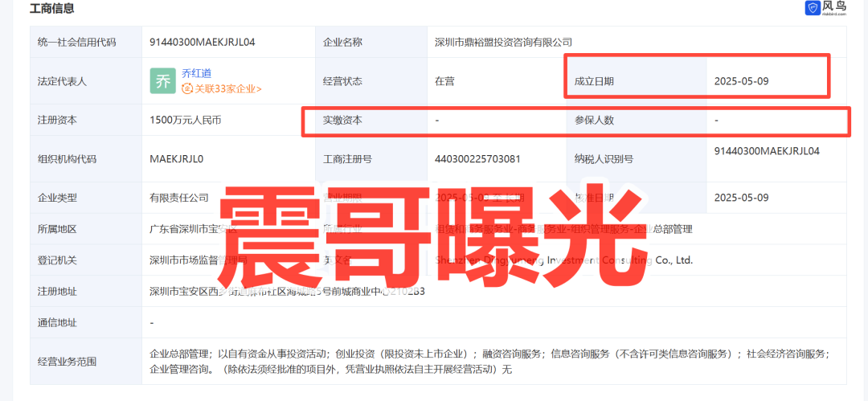Select the credit code 91440300MAEKJRJL04 next to 统一社会信用代码

202,42
